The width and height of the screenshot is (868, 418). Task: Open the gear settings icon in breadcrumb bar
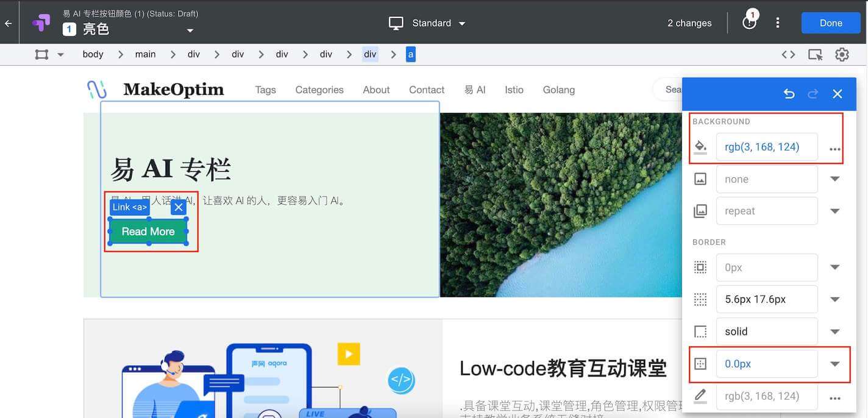coord(842,54)
